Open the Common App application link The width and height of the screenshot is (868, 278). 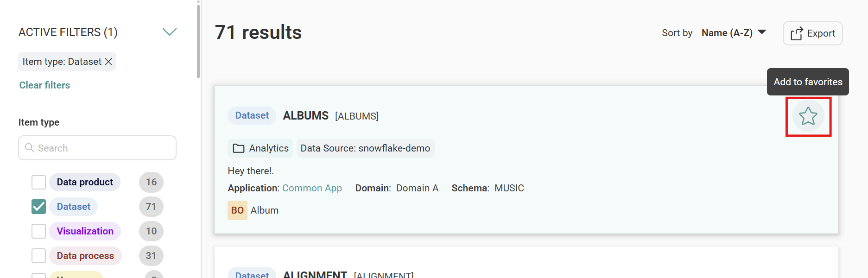(x=312, y=188)
